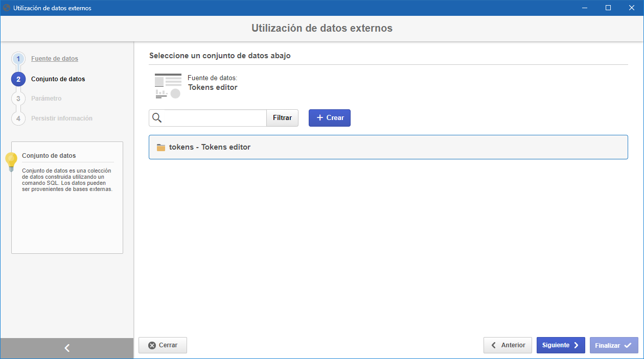644x359 pixels.
Task: Click the Cerrar button
Action: tap(163, 345)
